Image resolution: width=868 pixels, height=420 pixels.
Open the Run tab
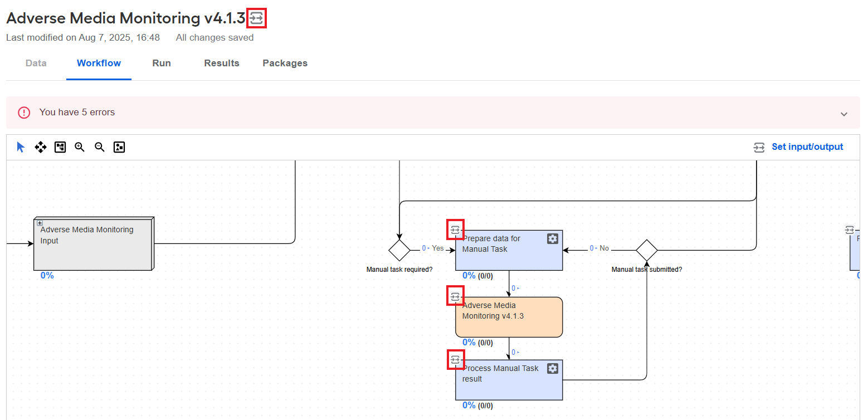(162, 63)
